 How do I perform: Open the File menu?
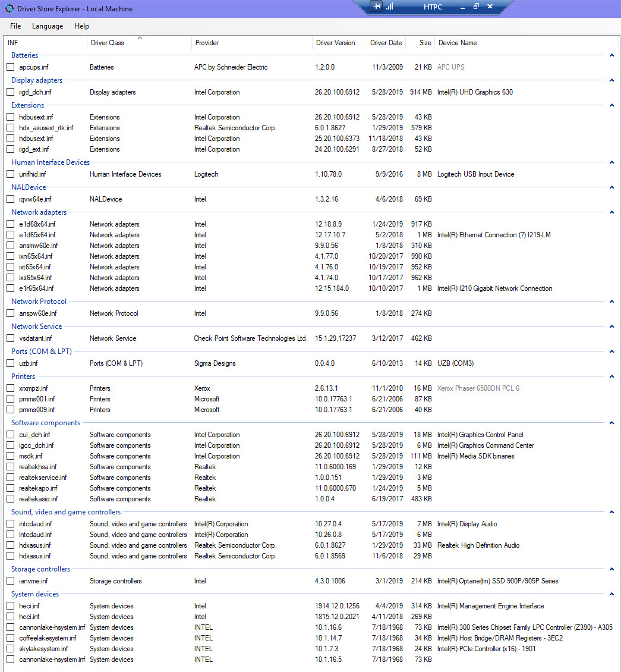click(x=15, y=26)
